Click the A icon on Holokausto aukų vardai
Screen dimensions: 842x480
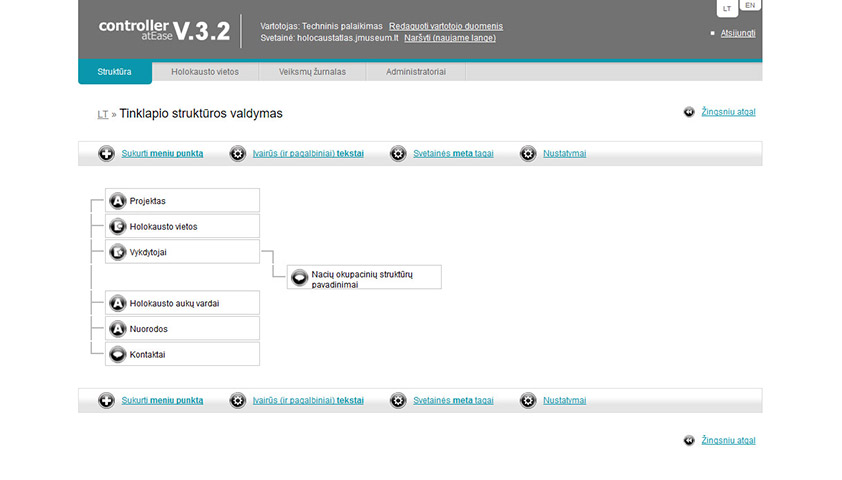click(118, 303)
